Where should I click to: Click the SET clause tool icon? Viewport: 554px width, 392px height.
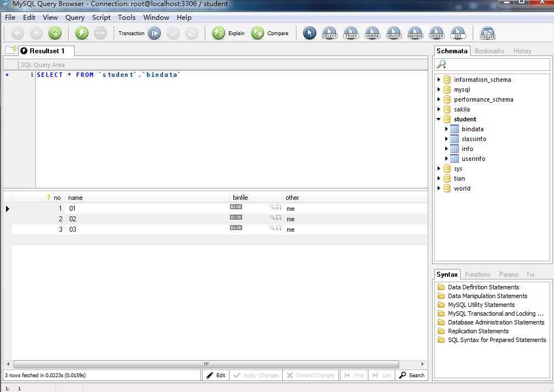pos(458,33)
